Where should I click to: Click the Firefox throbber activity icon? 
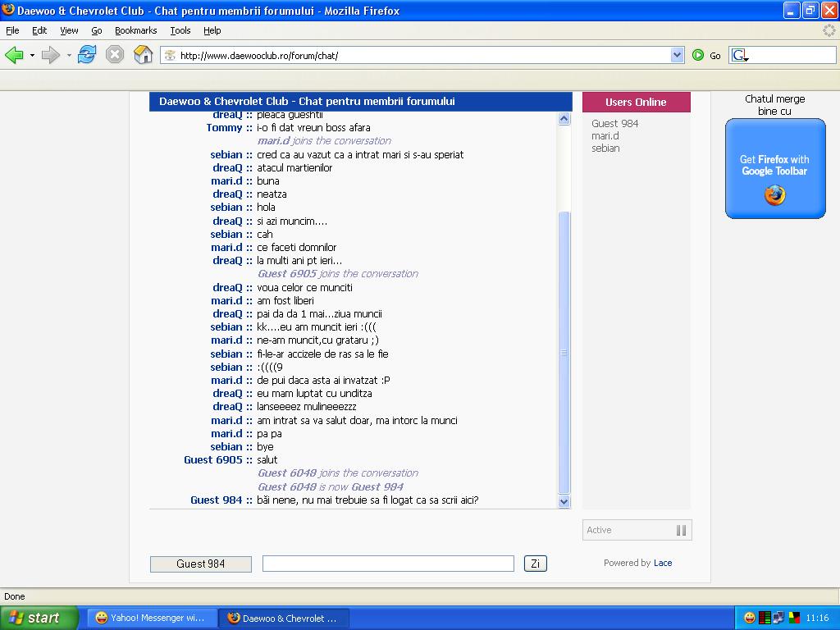point(829,30)
